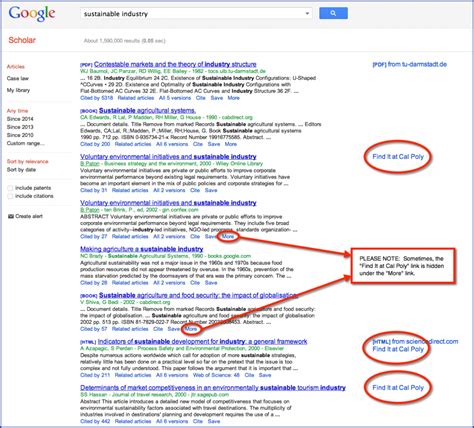Expand More under Contestable markets result
Viewport: 474px width, 428px height.
point(234,98)
